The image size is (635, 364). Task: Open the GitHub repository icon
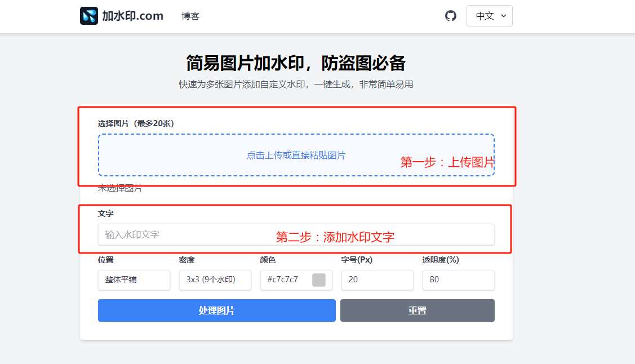coord(450,16)
